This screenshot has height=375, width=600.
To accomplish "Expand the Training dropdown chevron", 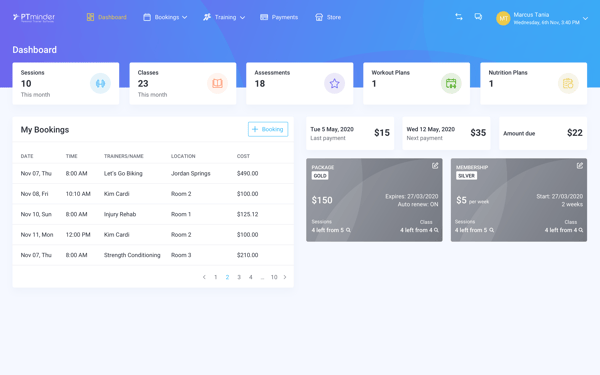I will coord(242,17).
